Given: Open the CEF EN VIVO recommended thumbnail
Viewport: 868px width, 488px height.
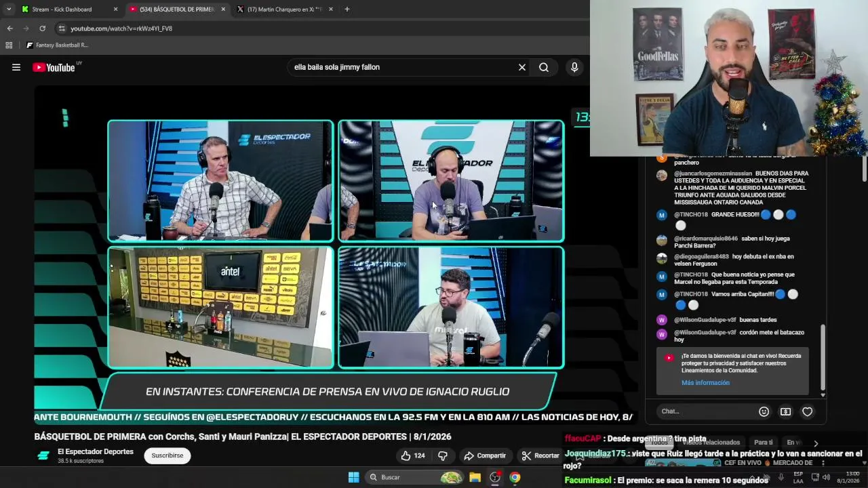Looking at the screenshot, I should [x=683, y=463].
